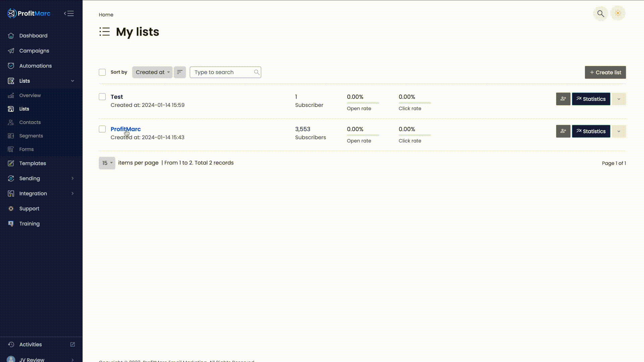
Task: Open the Test list link
Action: (117, 97)
